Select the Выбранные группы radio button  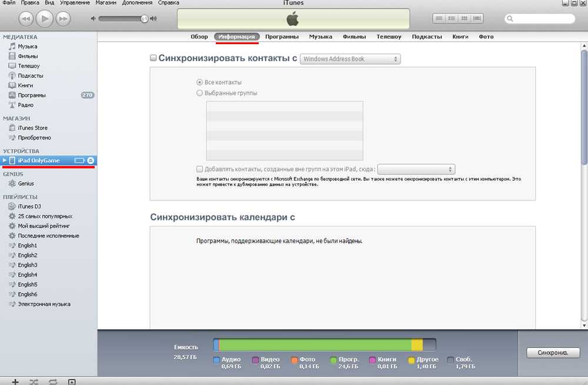pyautogui.click(x=200, y=93)
